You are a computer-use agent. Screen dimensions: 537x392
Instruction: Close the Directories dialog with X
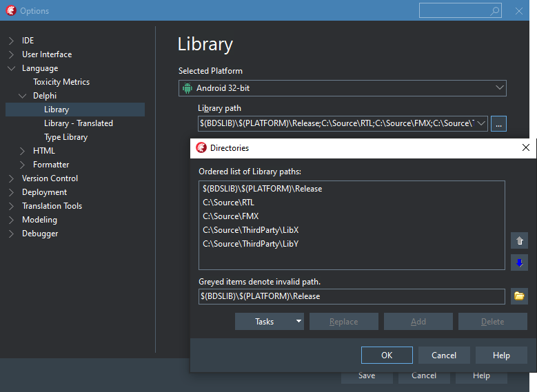[526, 147]
